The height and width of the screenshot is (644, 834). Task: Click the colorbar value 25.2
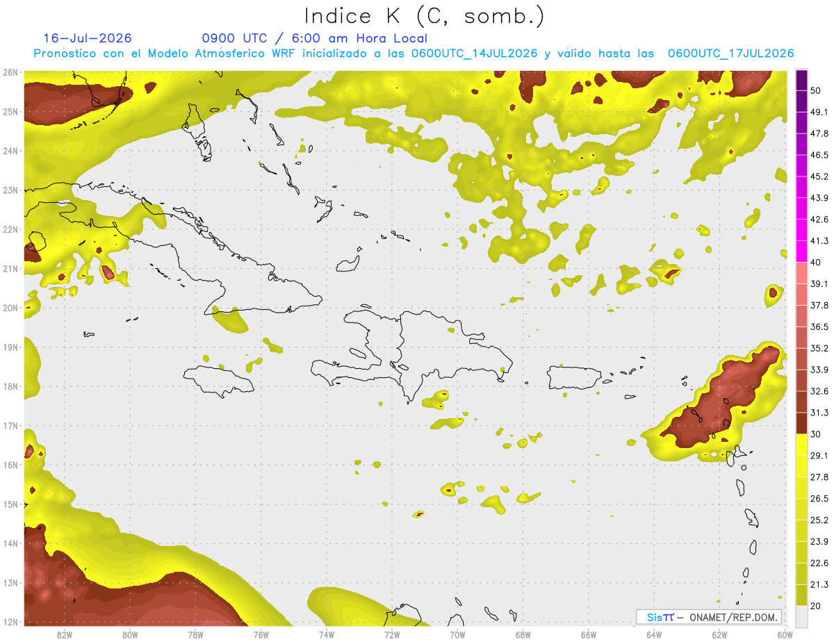(820, 520)
